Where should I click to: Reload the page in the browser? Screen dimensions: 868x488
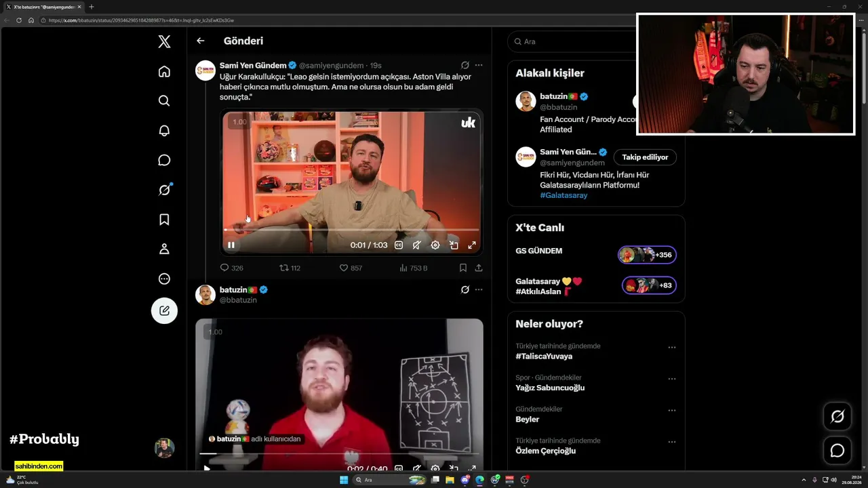[19, 20]
